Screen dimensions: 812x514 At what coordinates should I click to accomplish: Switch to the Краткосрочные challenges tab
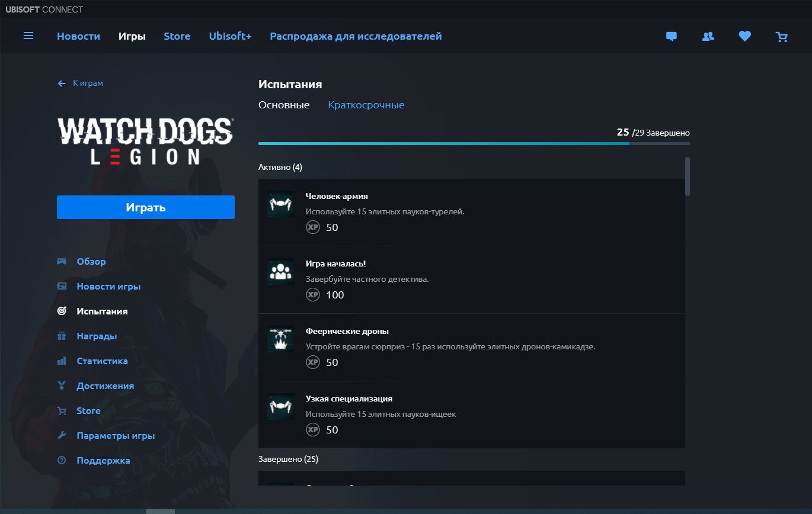(366, 105)
